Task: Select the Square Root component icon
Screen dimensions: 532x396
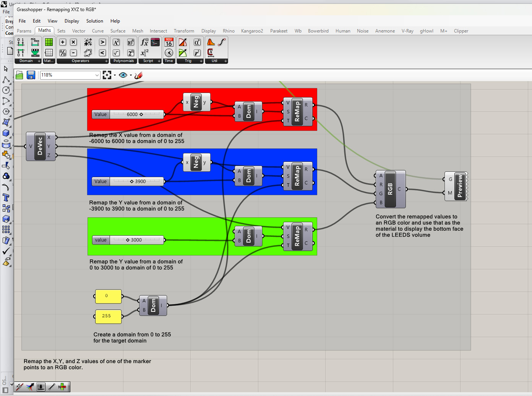Action: point(116,53)
